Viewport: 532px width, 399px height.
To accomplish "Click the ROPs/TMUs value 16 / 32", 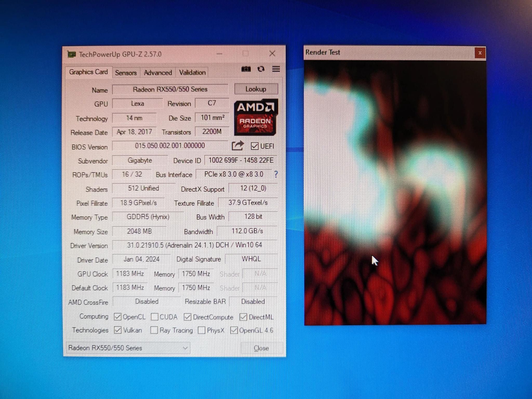I will (132, 174).
